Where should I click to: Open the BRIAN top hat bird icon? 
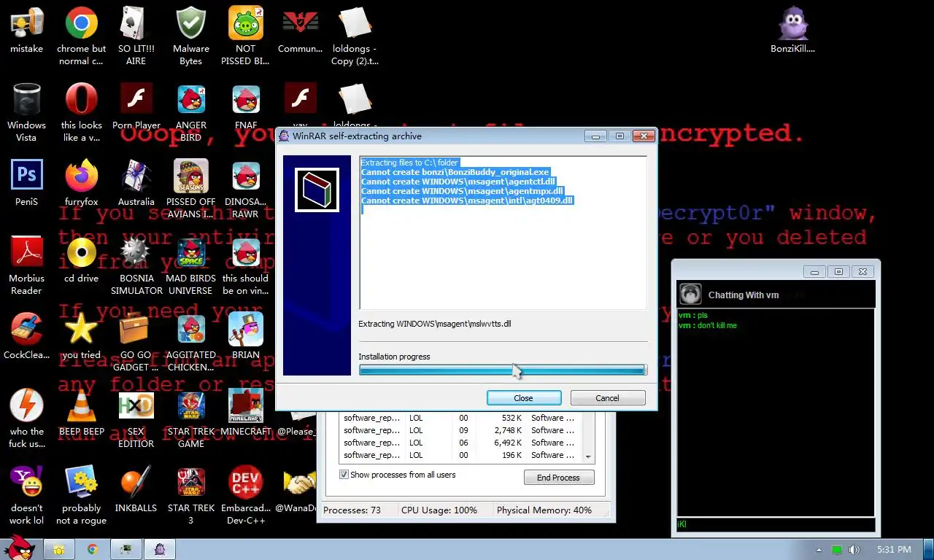coord(245,336)
